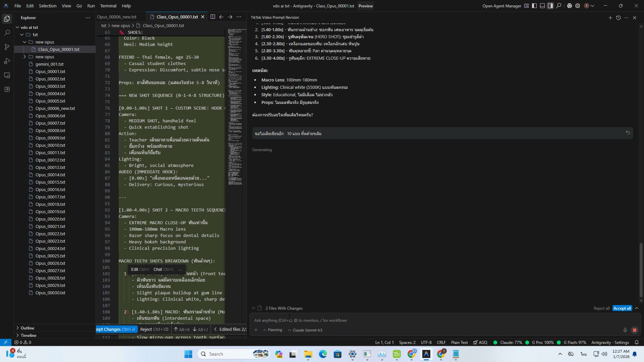The width and height of the screenshot is (644, 362).
Task: Click the microphone voice input icon
Action: click(x=625, y=330)
